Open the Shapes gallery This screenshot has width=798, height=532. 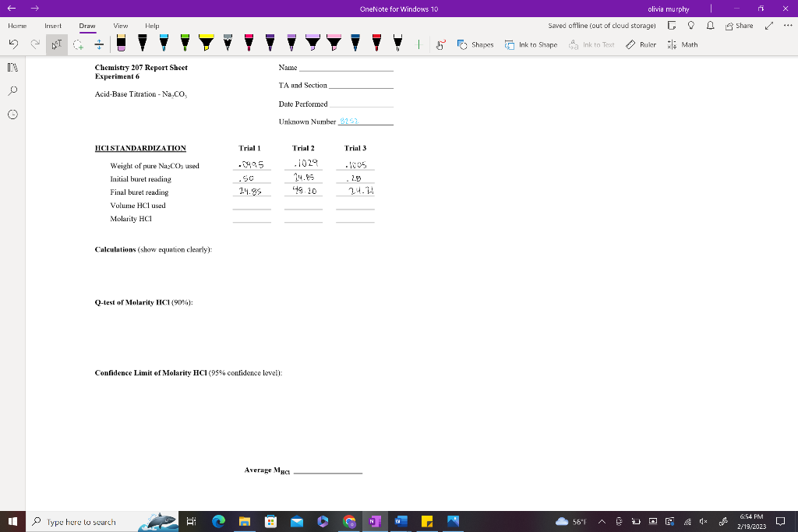point(475,44)
